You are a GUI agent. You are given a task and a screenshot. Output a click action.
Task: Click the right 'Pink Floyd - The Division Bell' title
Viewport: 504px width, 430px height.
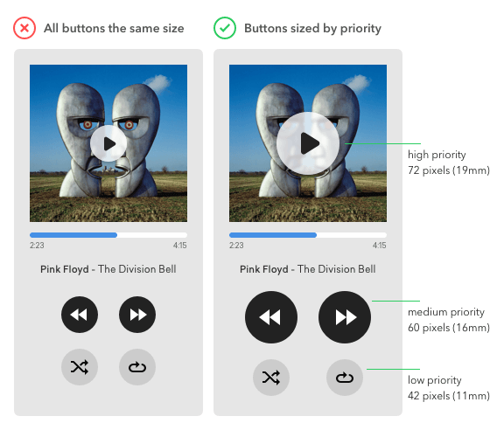click(x=308, y=269)
